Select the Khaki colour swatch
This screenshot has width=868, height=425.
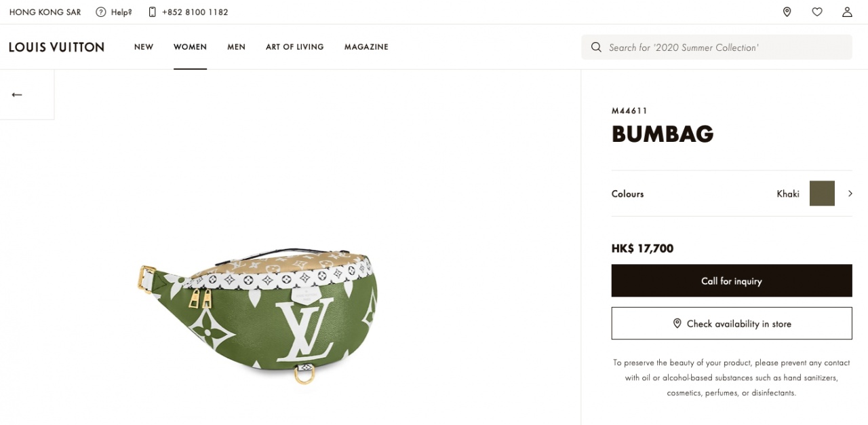[x=822, y=193]
